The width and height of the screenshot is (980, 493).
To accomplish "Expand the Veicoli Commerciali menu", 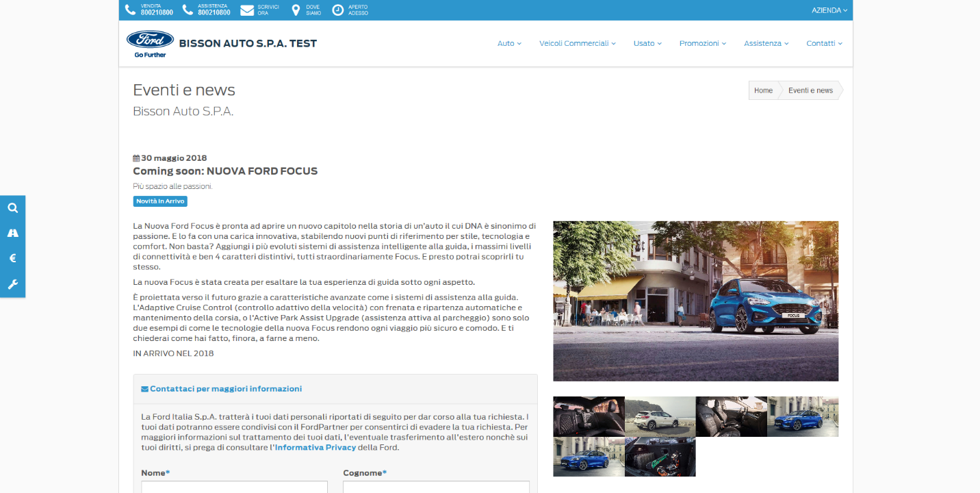I will tap(578, 43).
